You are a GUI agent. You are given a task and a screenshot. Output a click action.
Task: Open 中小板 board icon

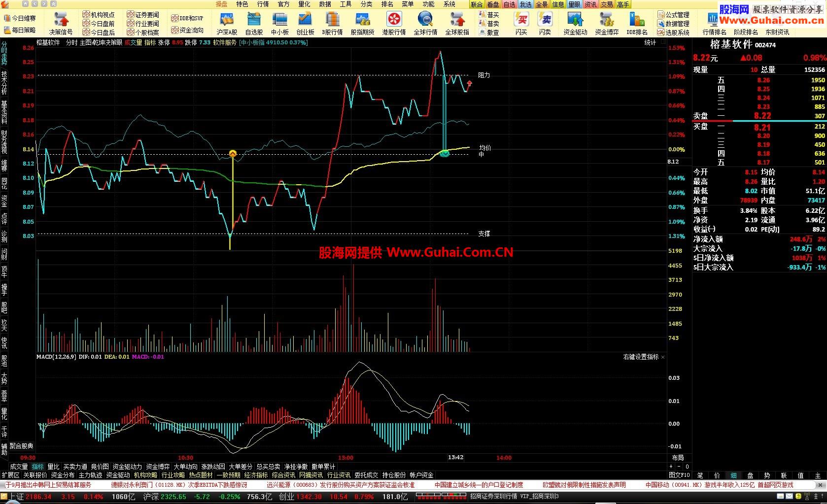pos(279,23)
